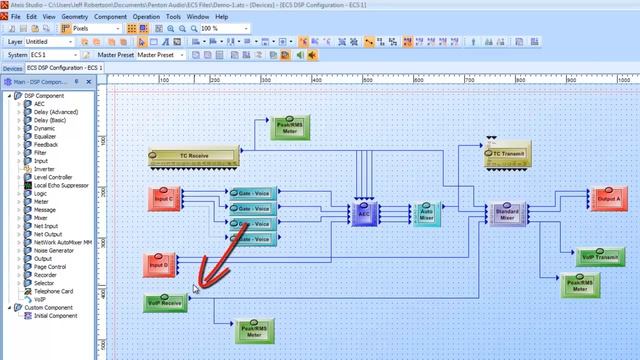Open the Operation menu

[146, 17]
